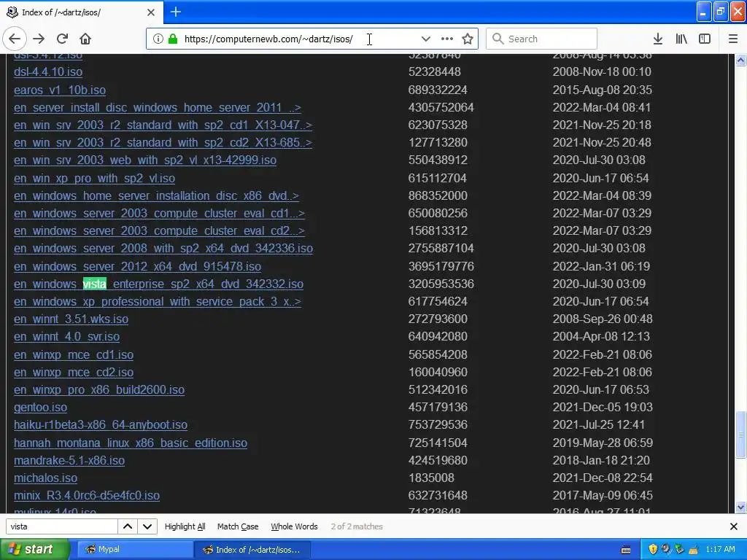Download en_winnt_3.51.wks.iso
The image size is (747, 560).
pos(71,319)
